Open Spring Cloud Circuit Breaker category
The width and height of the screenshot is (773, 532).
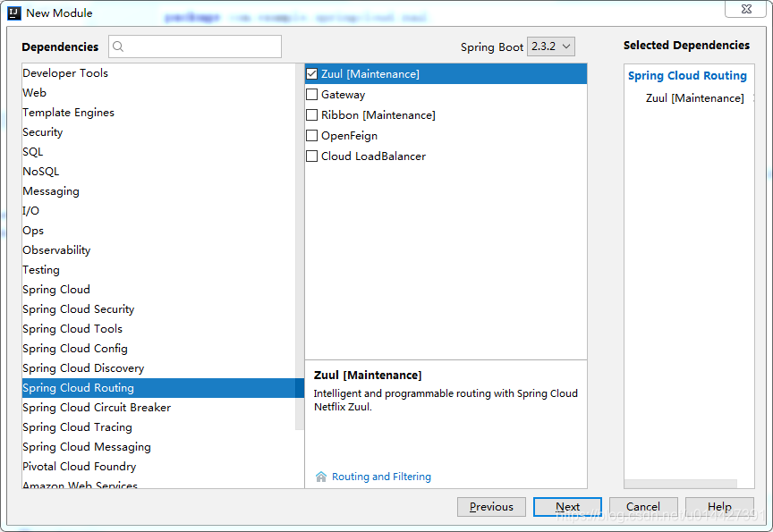point(158,408)
